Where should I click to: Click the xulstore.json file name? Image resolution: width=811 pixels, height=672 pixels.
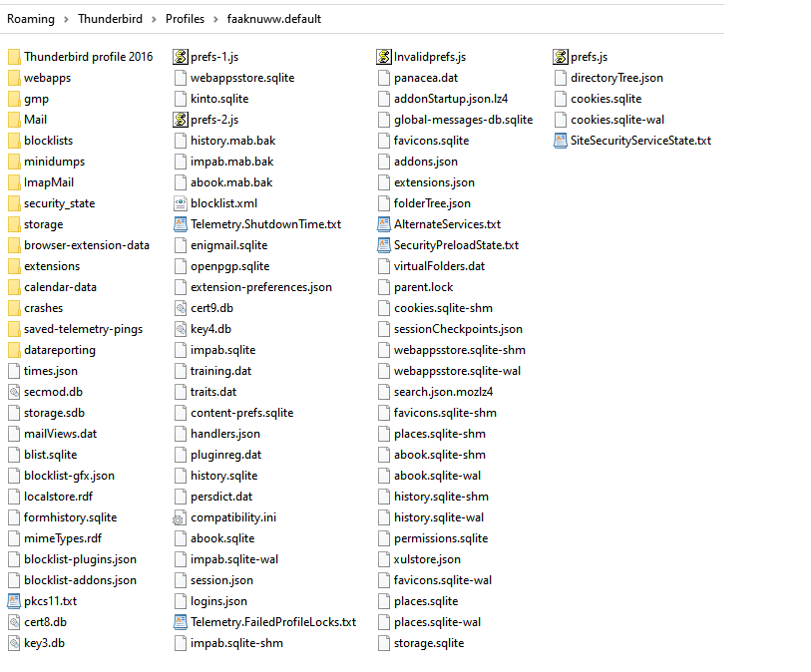427,559
